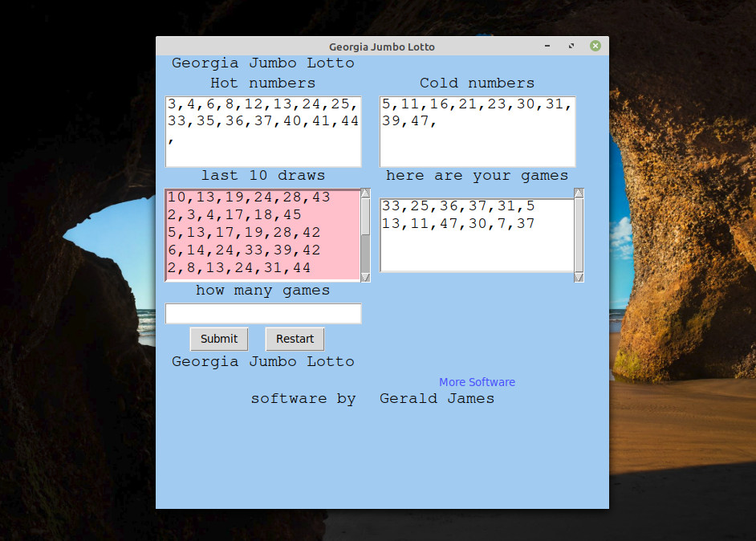This screenshot has width=756, height=541.
Task: Click the here are your games label
Action: pos(477,176)
